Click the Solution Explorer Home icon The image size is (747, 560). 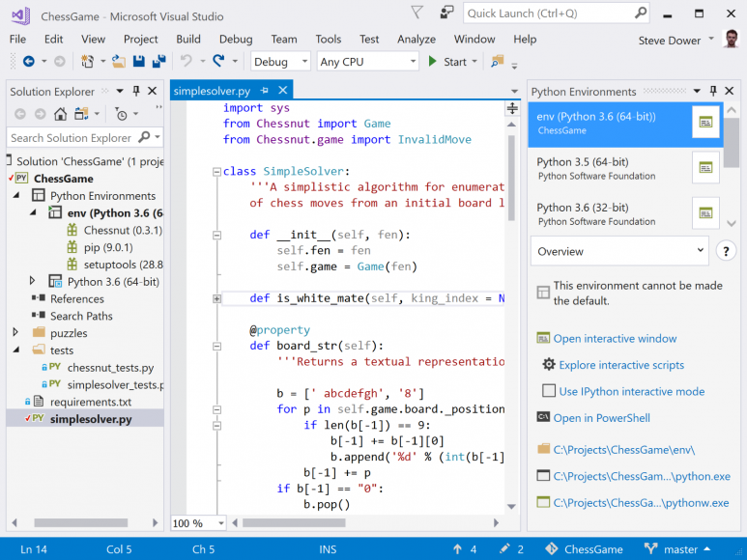pyautogui.click(x=60, y=114)
